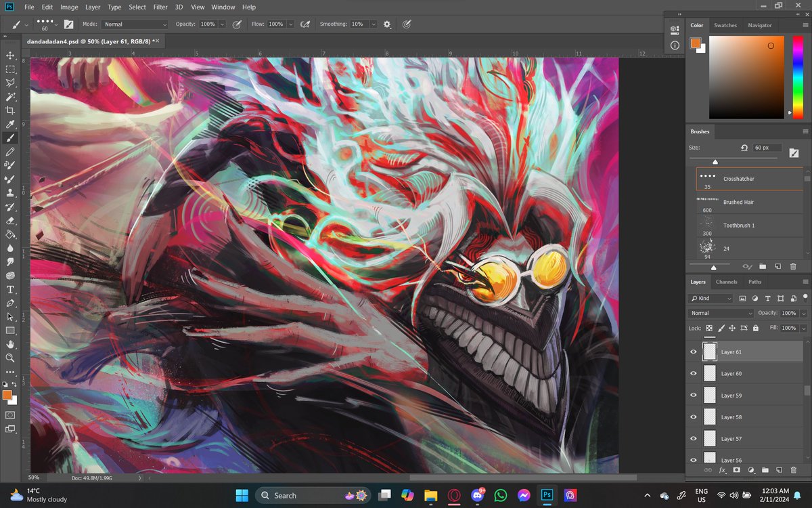Select the Polygonal Lasso tool

(x=10, y=83)
